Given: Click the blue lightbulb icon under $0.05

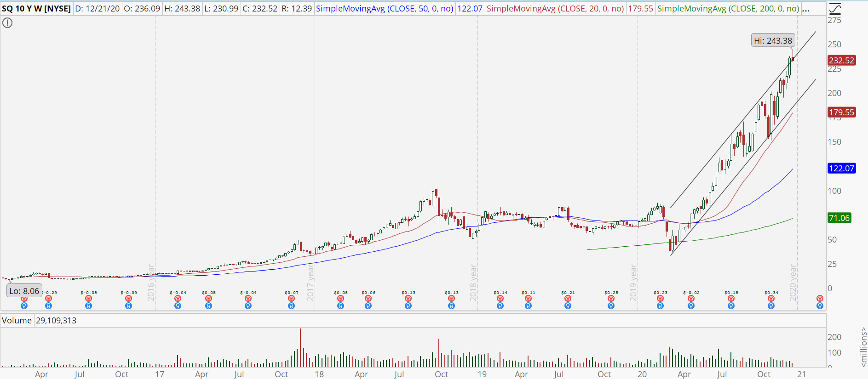Looking at the screenshot, I should coord(208,306).
